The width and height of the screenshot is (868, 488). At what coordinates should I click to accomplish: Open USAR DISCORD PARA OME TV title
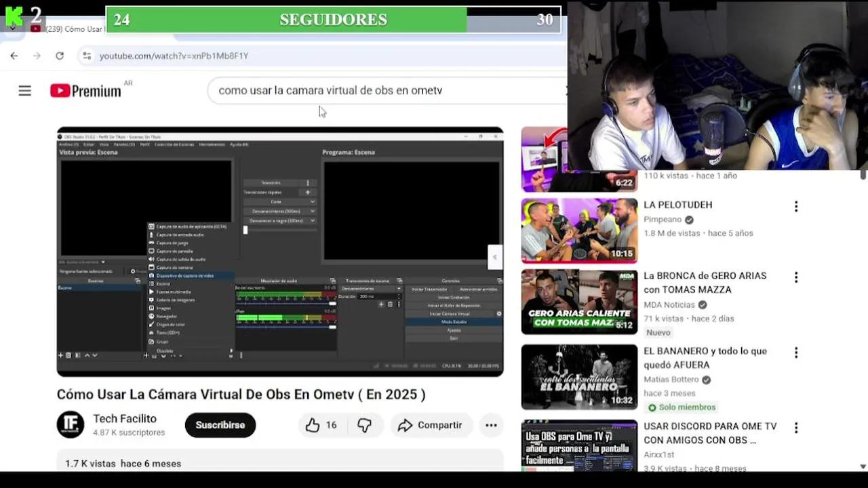(x=710, y=433)
